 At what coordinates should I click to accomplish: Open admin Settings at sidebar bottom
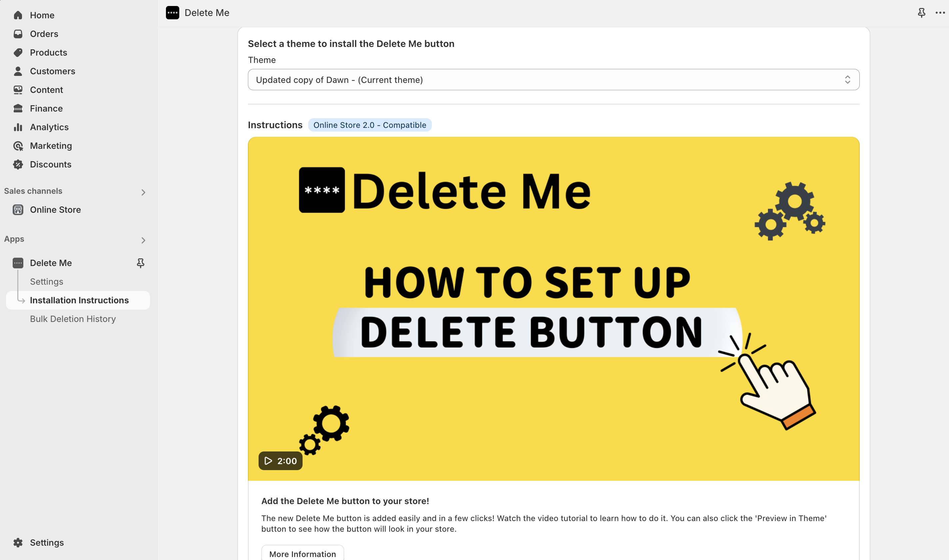46,542
